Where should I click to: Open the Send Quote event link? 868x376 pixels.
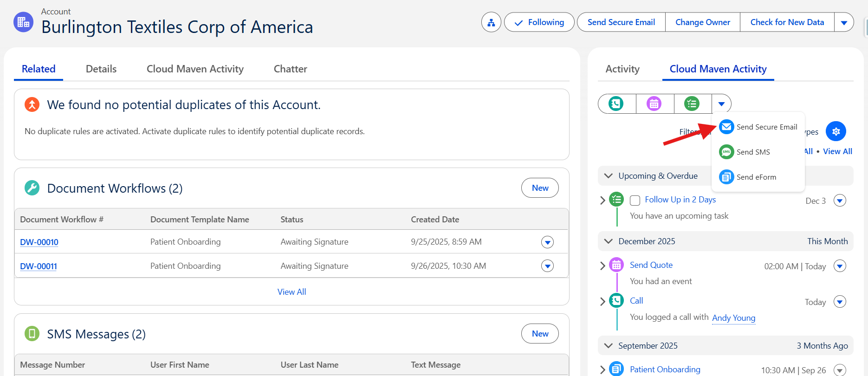(x=651, y=265)
